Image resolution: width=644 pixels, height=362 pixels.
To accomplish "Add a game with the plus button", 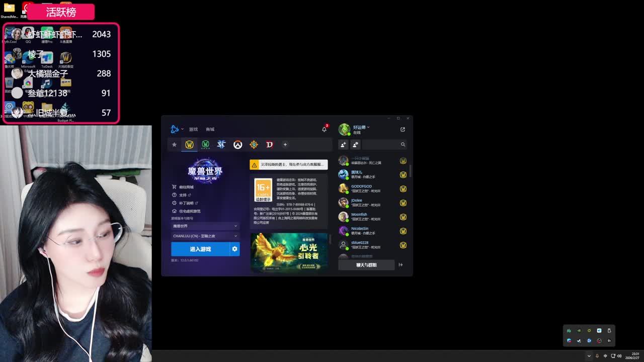I will [285, 144].
